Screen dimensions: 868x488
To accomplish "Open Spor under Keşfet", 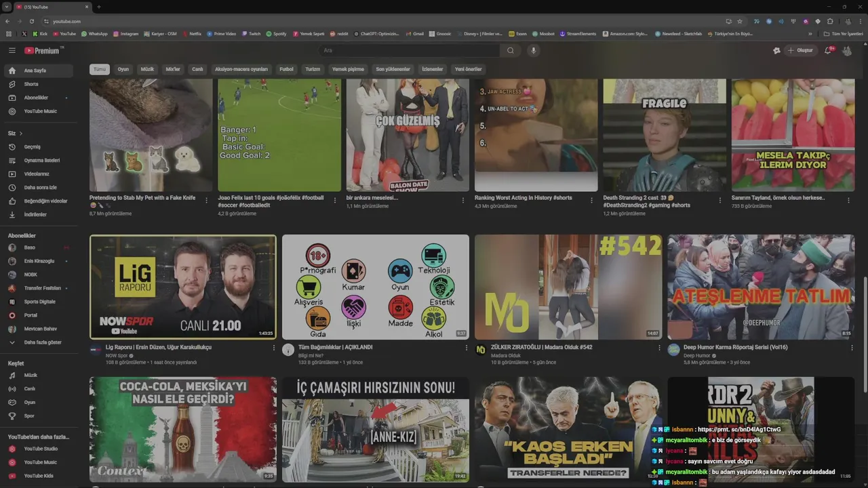I will 39,415.
